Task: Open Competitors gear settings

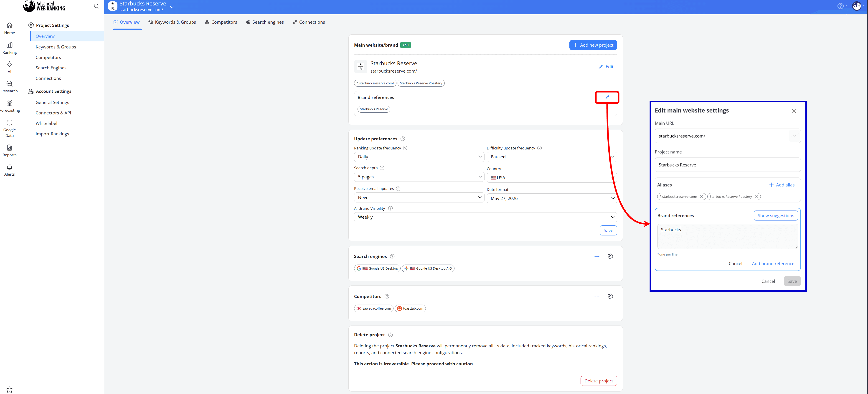Action: click(x=610, y=296)
